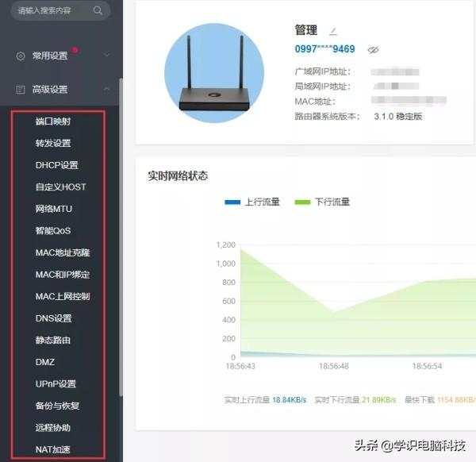Open DMZ settings

45,362
